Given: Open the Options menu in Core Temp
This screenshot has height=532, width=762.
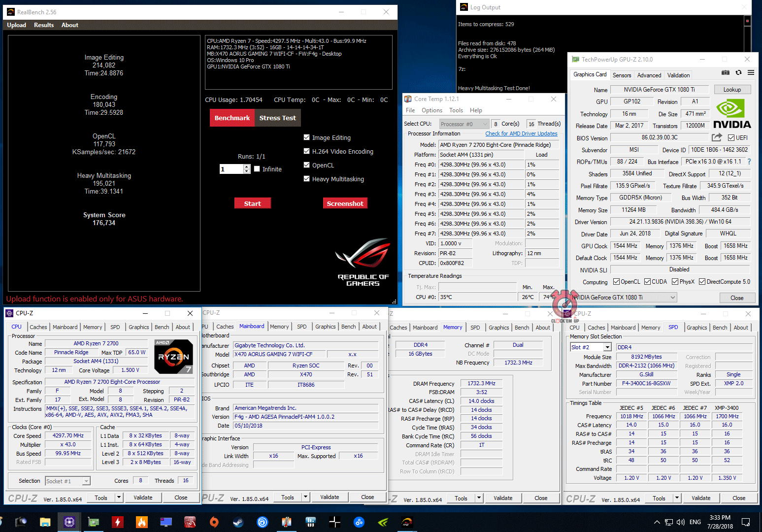Looking at the screenshot, I should pos(431,110).
